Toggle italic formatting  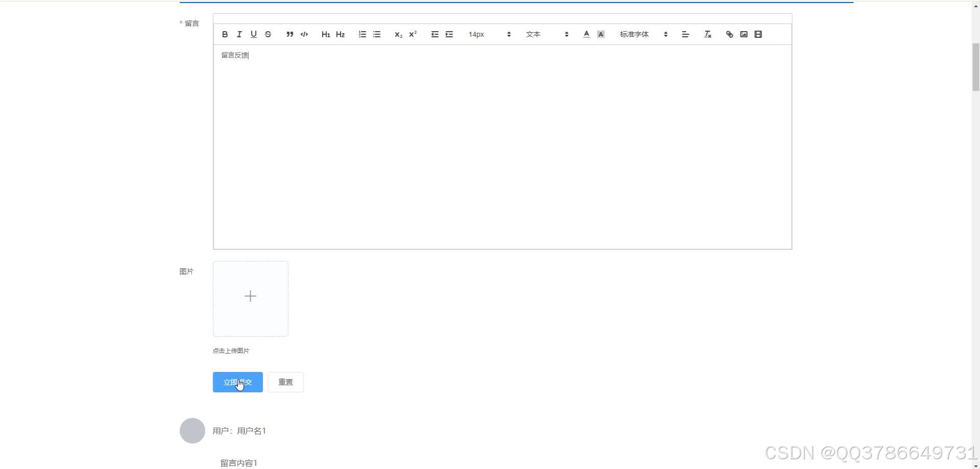tap(239, 34)
